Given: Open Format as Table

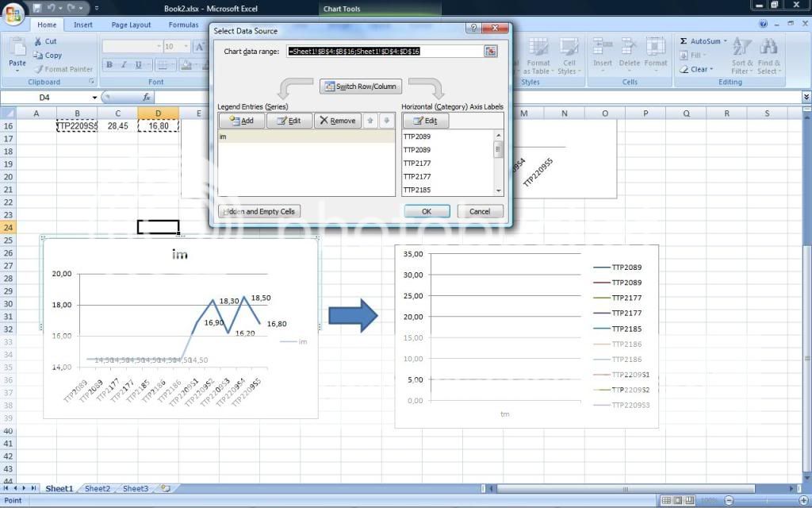Looking at the screenshot, I should (x=539, y=54).
